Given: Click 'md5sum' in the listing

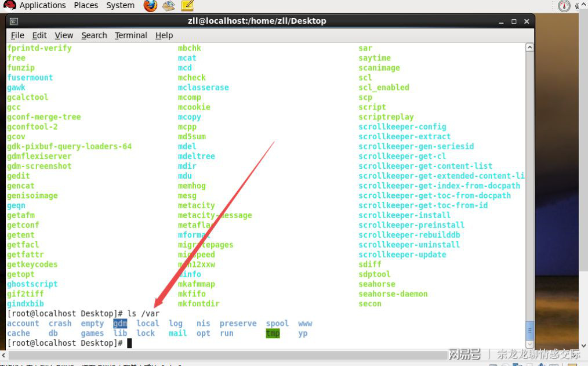Looking at the screenshot, I should click(191, 136).
